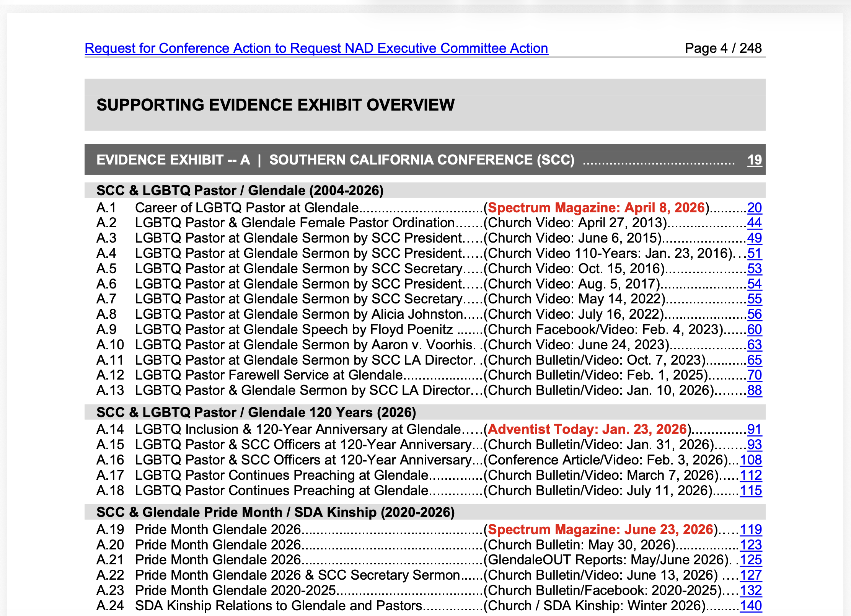Click 'Church Bulletin/Video: March 7, 2026' text
The image size is (851, 616).
602,475
